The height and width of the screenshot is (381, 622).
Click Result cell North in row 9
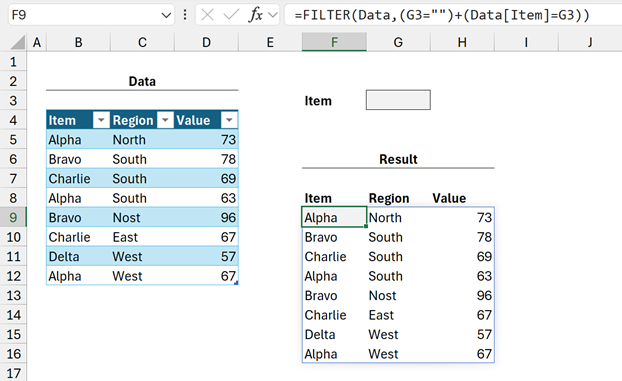[398, 217]
